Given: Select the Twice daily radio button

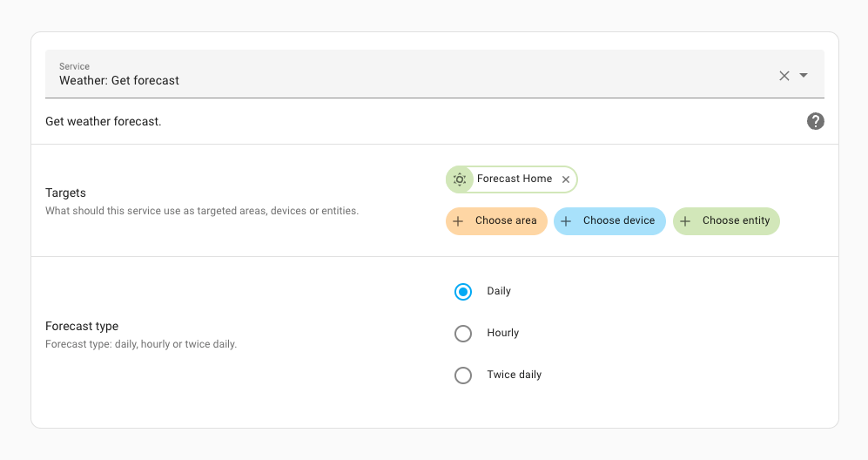Looking at the screenshot, I should point(463,375).
